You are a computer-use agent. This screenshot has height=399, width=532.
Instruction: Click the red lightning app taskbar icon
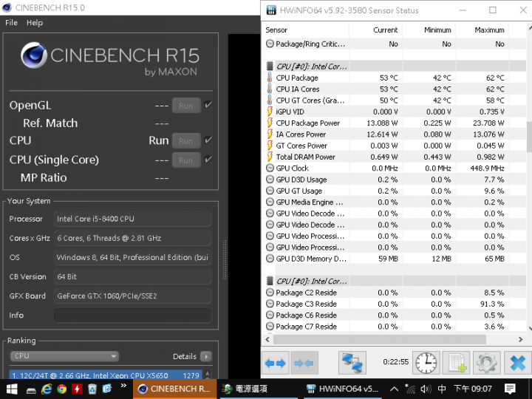point(77,389)
